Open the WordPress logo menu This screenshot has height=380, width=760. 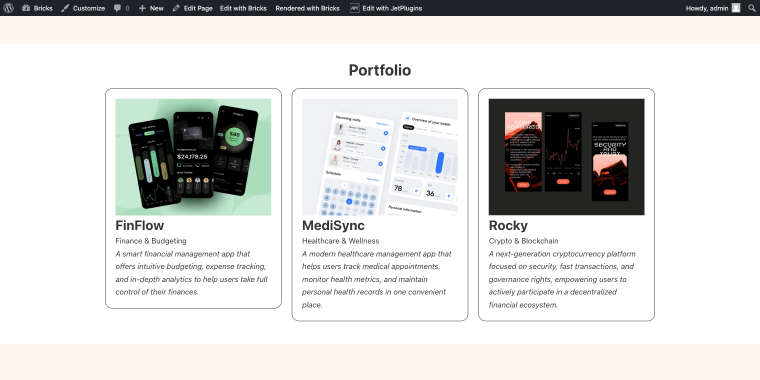[8, 8]
